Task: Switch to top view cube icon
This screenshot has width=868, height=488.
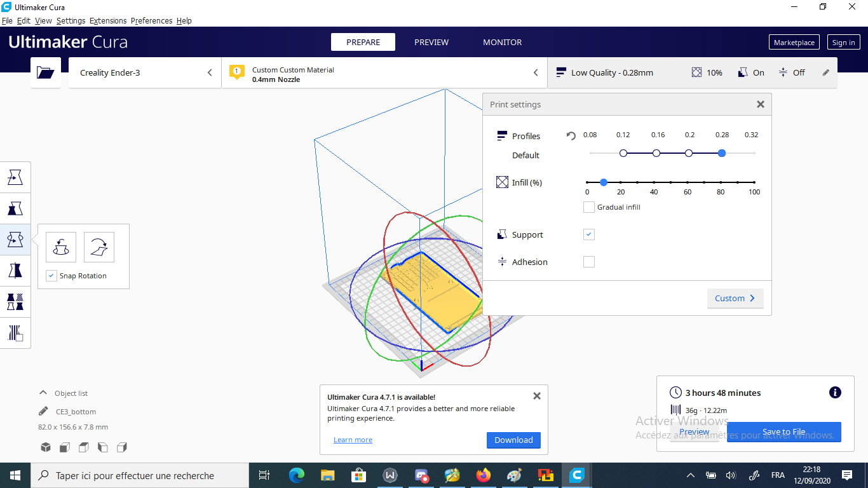Action: [x=83, y=447]
